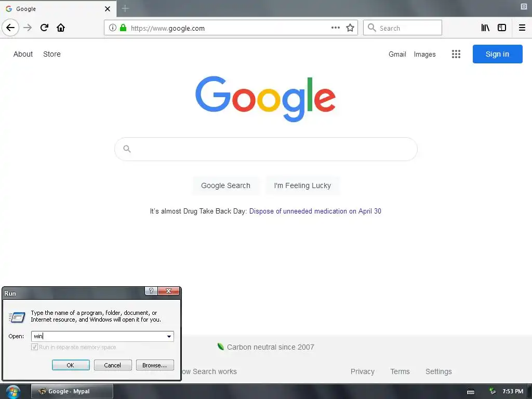The height and width of the screenshot is (399, 532).
Task: Go to Google Images link
Action: (424, 54)
